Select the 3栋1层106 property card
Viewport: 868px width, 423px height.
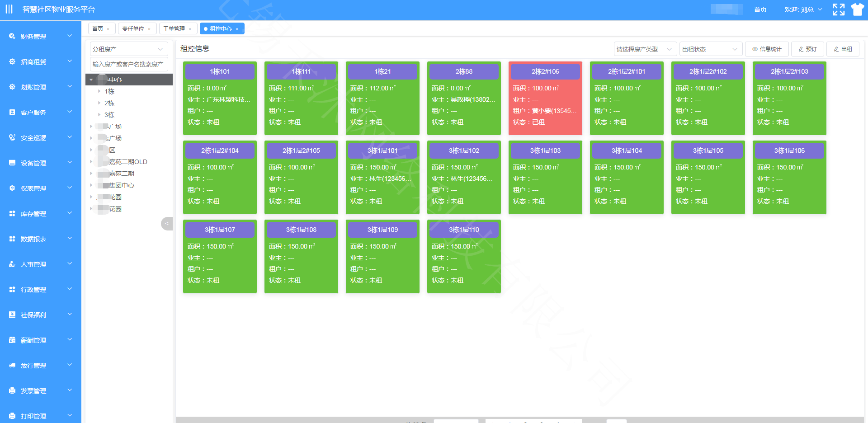point(789,177)
